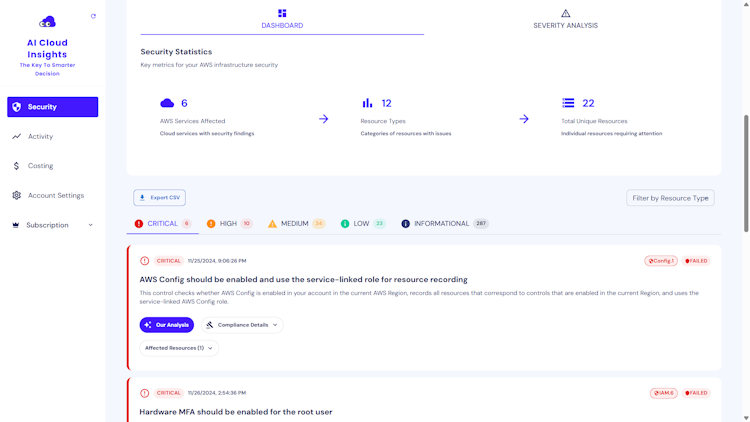Click the Dashboard grid icon

[282, 13]
